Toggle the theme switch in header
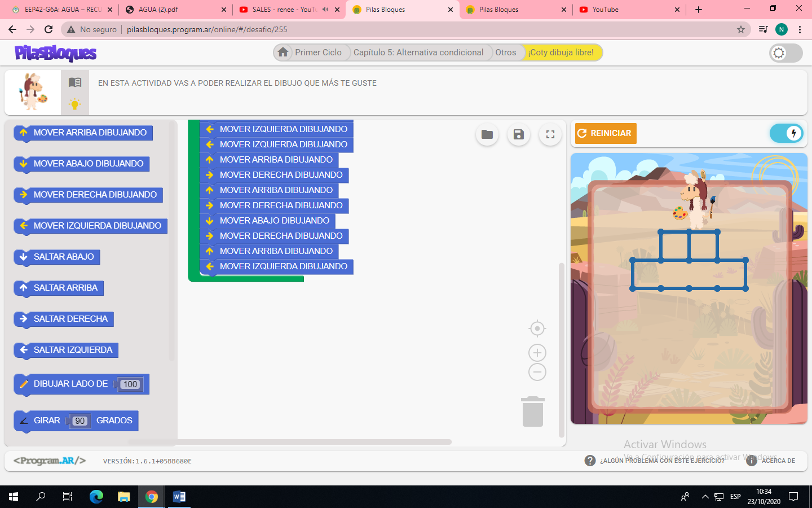 pyautogui.click(x=785, y=53)
